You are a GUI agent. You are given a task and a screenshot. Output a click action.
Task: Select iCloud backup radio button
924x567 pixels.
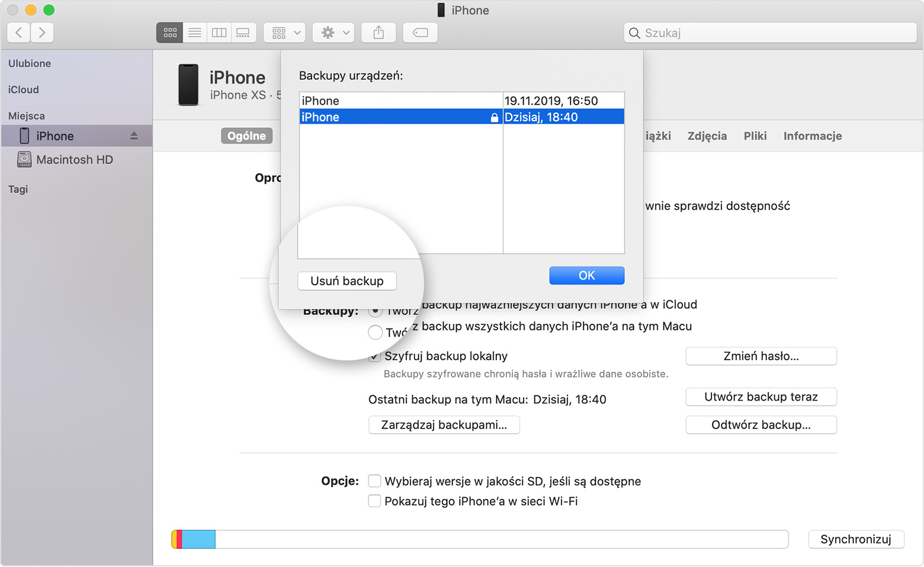tap(375, 310)
